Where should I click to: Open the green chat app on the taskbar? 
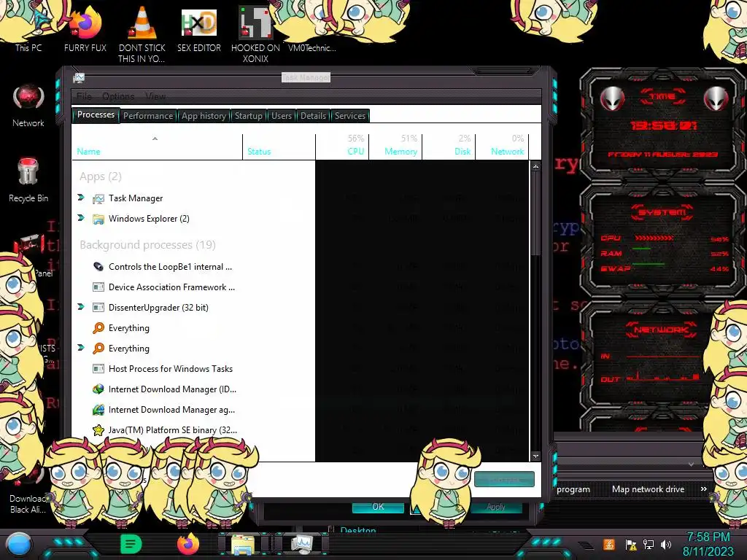point(131,544)
